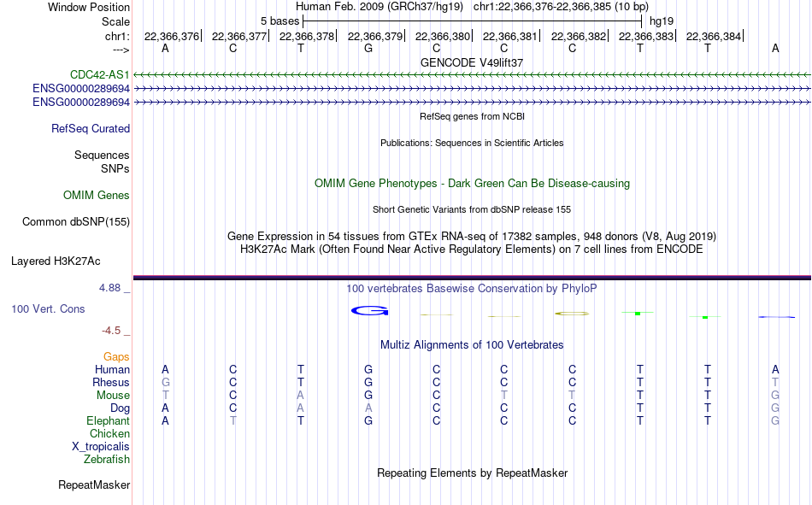This screenshot has width=812, height=505.
Task: Click the green CDC42-AS1 intron arrow line
Action: 472,75
